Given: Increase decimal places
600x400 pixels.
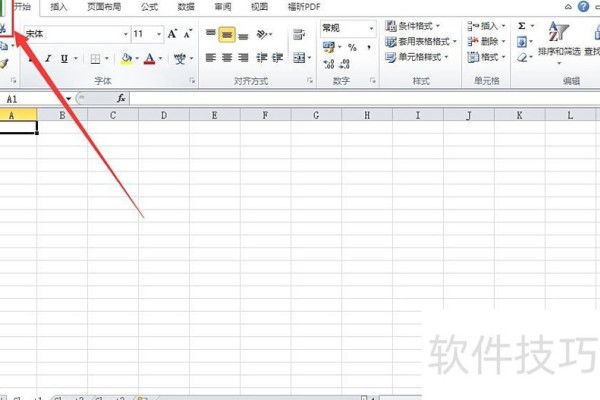Looking at the screenshot, I should point(329,64).
